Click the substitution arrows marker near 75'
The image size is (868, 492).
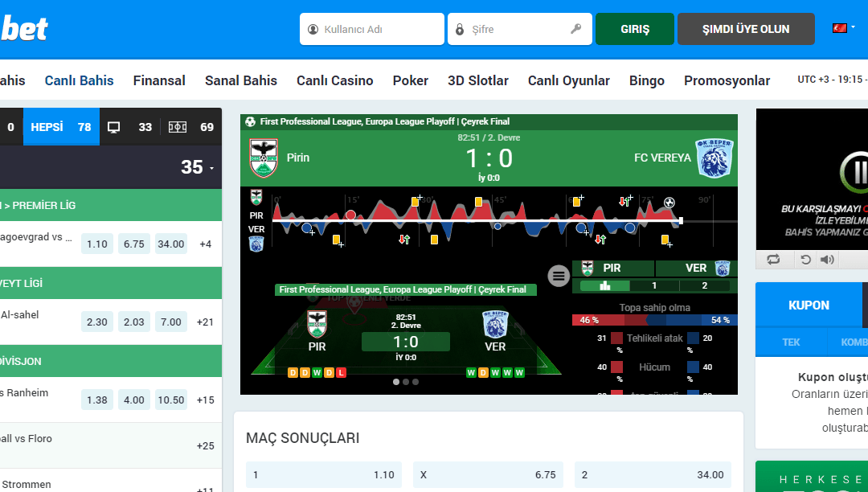point(624,202)
